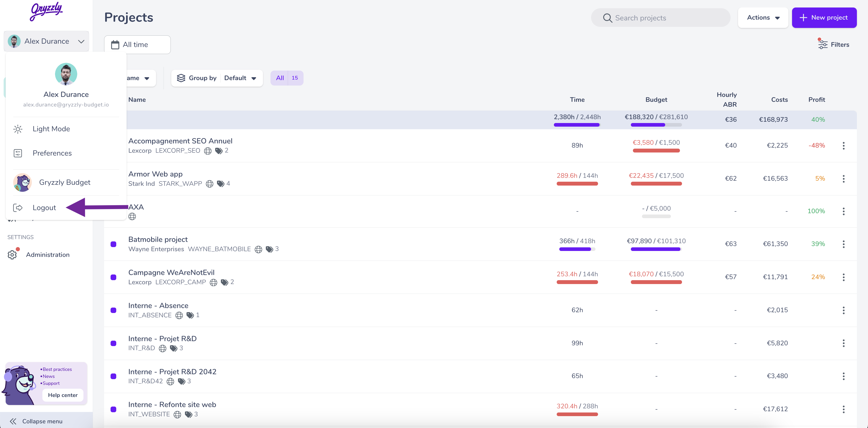Open the Group by Default dropdown
The width and height of the screenshot is (868, 428).
[x=217, y=78]
